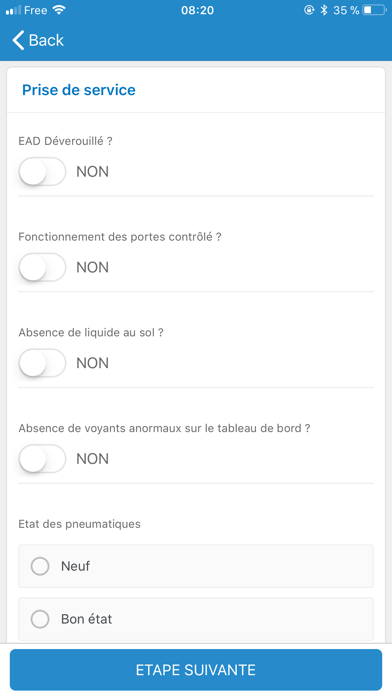Tap the Wi-Fi status icon

click(x=59, y=10)
